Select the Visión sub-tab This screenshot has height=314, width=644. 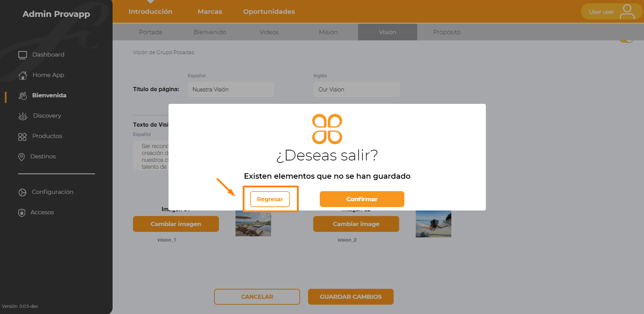(x=387, y=32)
